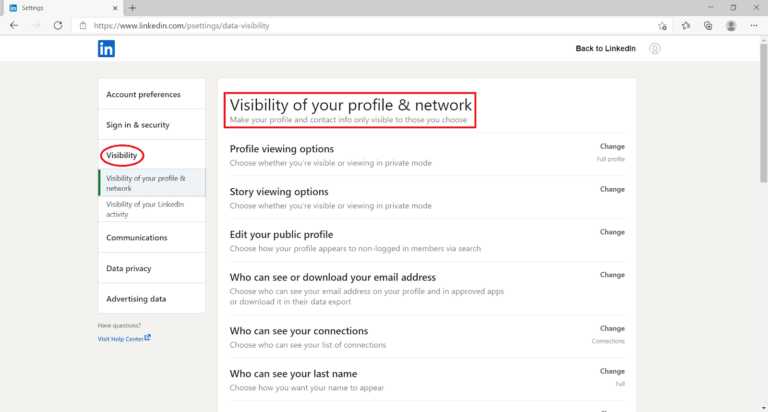Add this page to favorites star icon
Screen dimensions: 768x412
pos(662,26)
